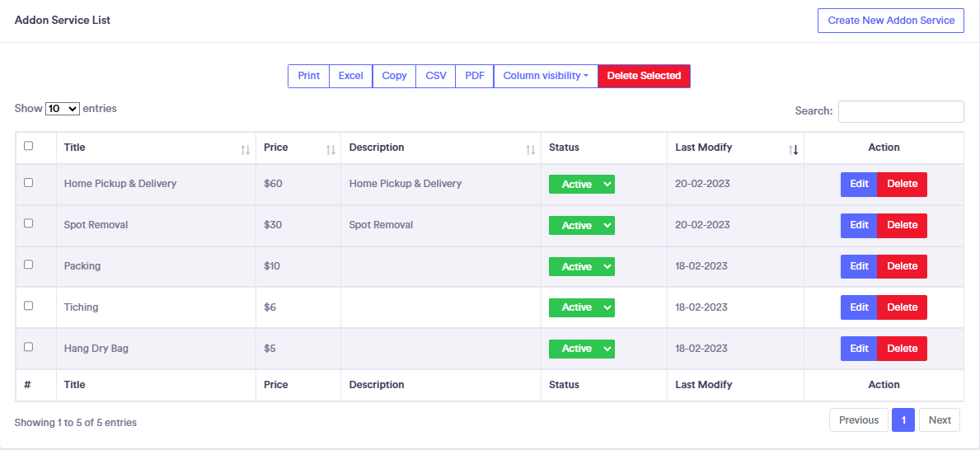The image size is (980, 450).
Task: Edit the Spot Removal addon service
Action: pos(859,225)
